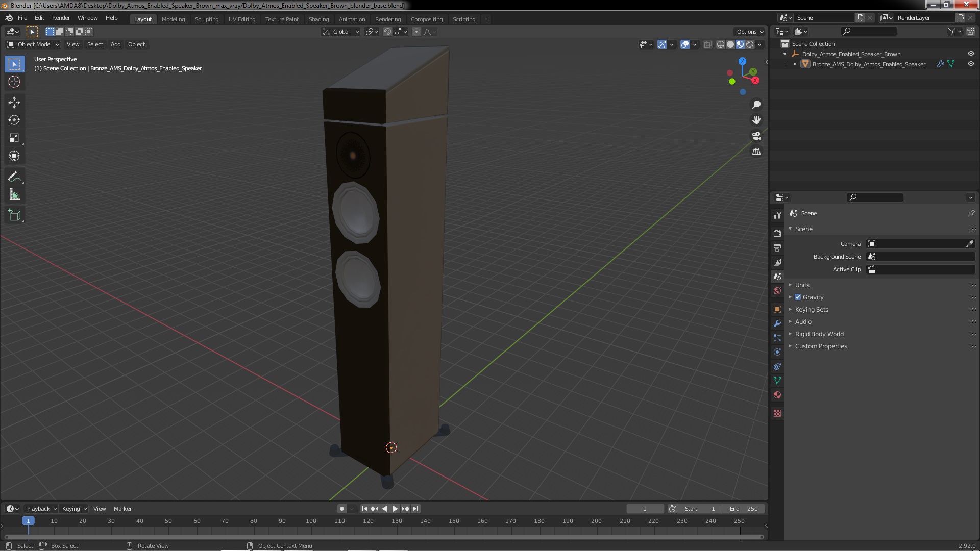Screen dimensions: 980x551
Task: Open the Playback dropdown in timeline
Action: (41, 509)
